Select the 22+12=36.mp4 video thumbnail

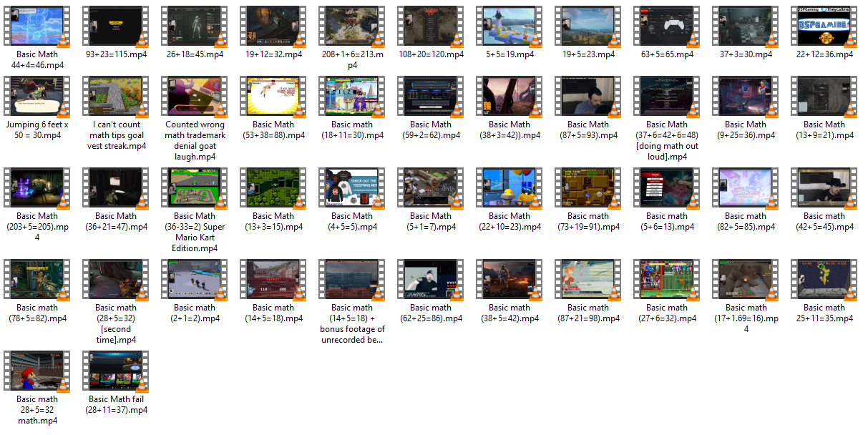tap(824, 26)
